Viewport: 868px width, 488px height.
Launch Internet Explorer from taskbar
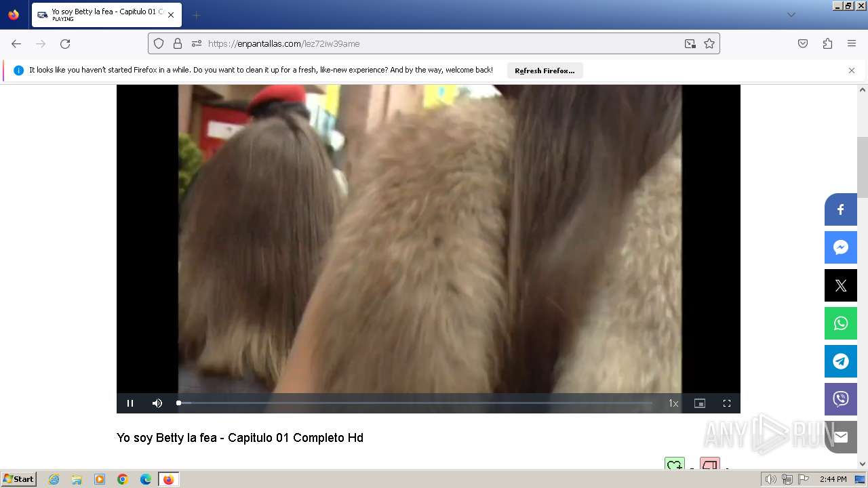[54, 479]
